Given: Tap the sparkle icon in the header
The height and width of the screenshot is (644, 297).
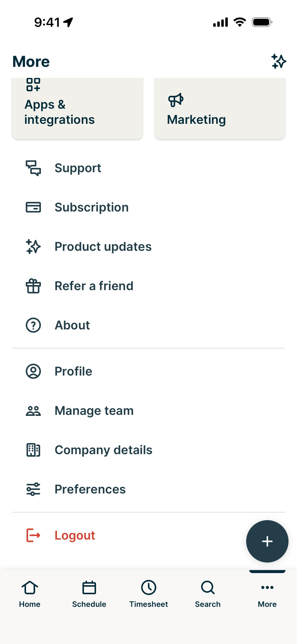Looking at the screenshot, I should 278,61.
